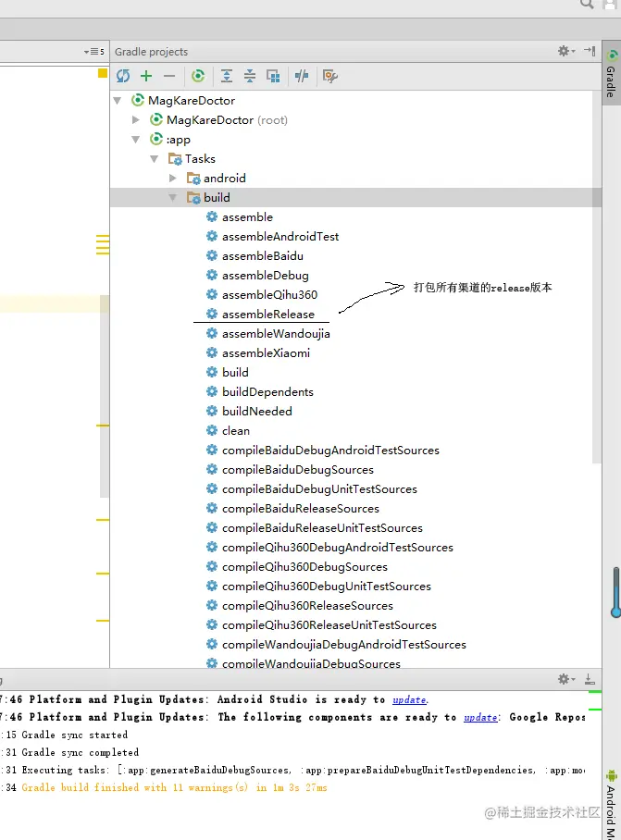This screenshot has height=840, width=621.
Task: Select compileBaiduDebugAndroidTestSources task
Action: point(323,450)
